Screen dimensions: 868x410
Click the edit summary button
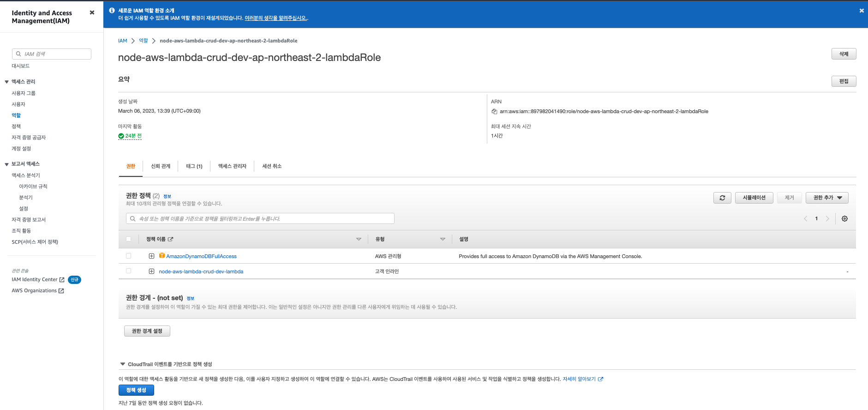(844, 81)
